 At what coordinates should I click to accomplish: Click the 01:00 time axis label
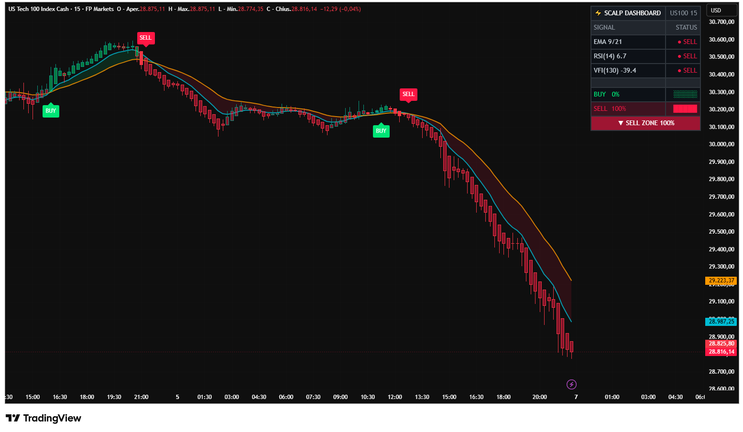pos(612,397)
